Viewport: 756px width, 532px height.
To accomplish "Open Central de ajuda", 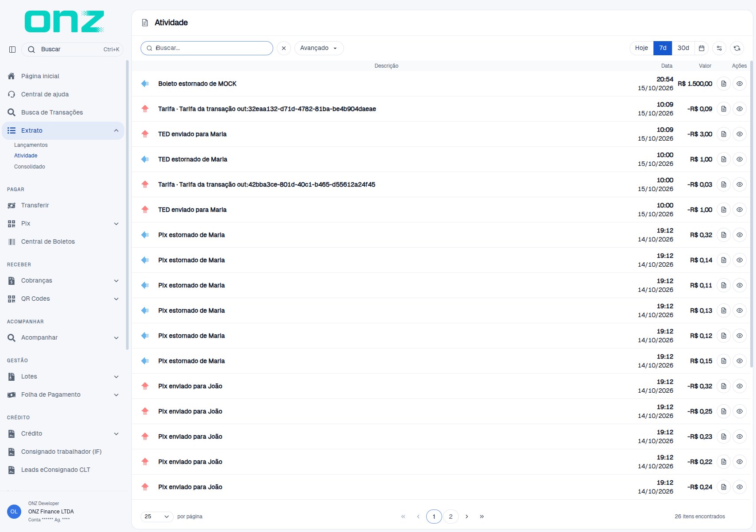I will point(63,94).
